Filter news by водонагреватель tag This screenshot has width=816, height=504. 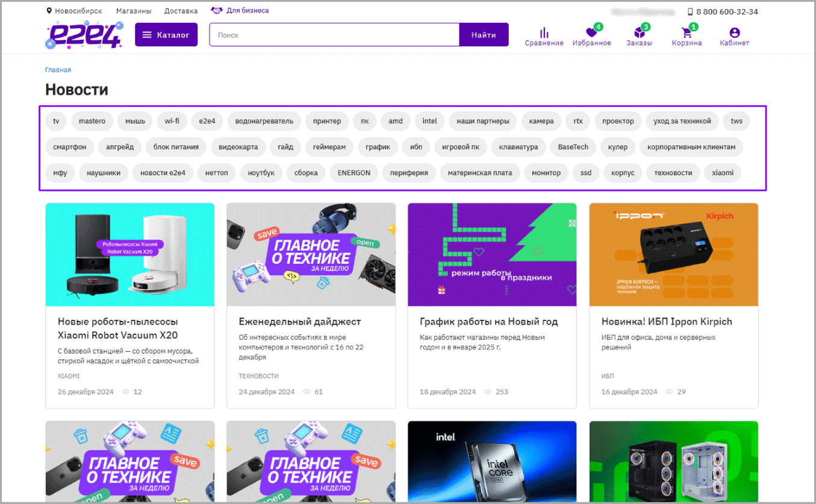point(264,121)
